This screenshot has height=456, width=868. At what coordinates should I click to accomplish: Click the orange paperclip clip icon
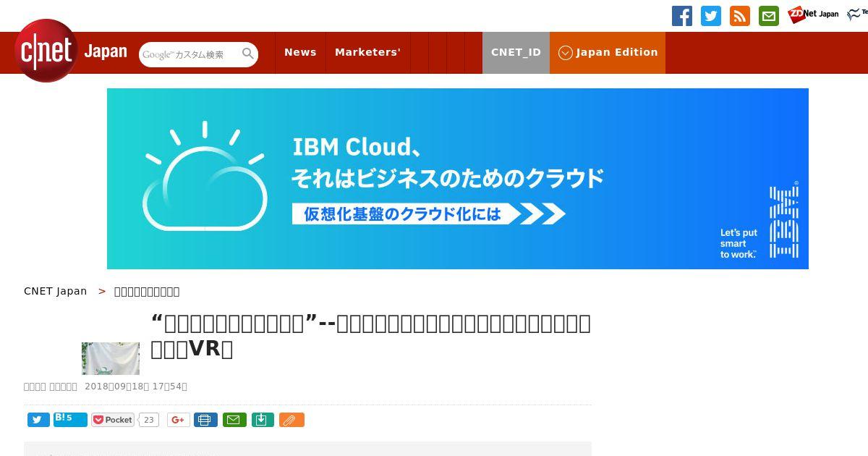[292, 420]
